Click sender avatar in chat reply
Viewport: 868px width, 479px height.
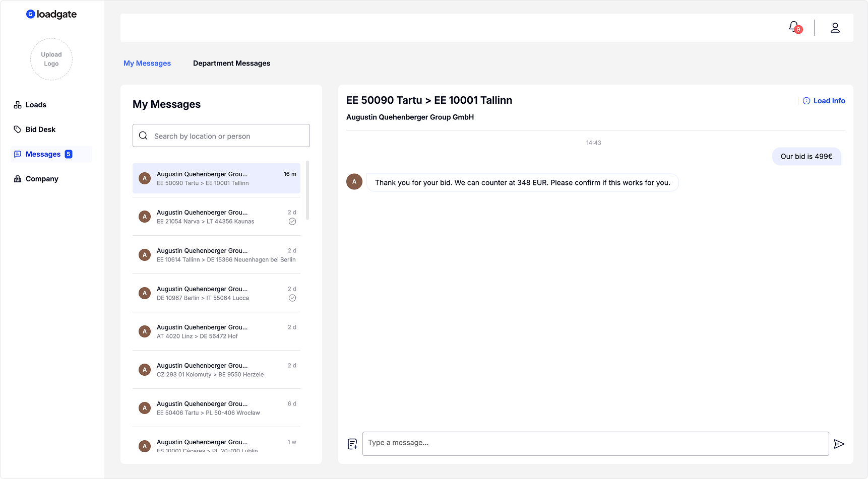point(354,182)
